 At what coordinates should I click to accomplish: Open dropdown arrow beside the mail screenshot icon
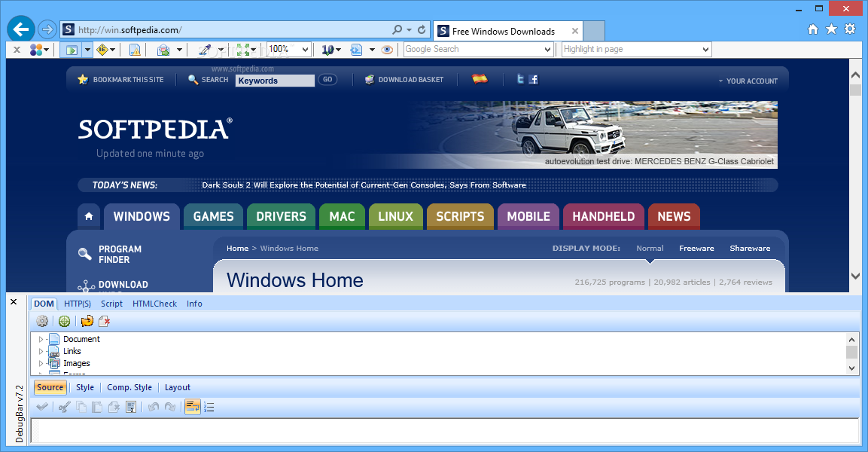tap(179, 50)
